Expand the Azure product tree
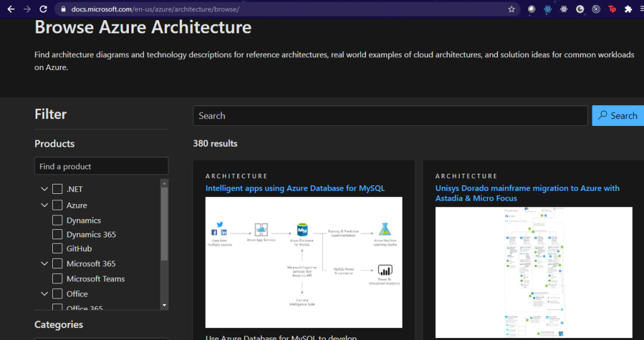The image size is (644, 340). click(44, 205)
